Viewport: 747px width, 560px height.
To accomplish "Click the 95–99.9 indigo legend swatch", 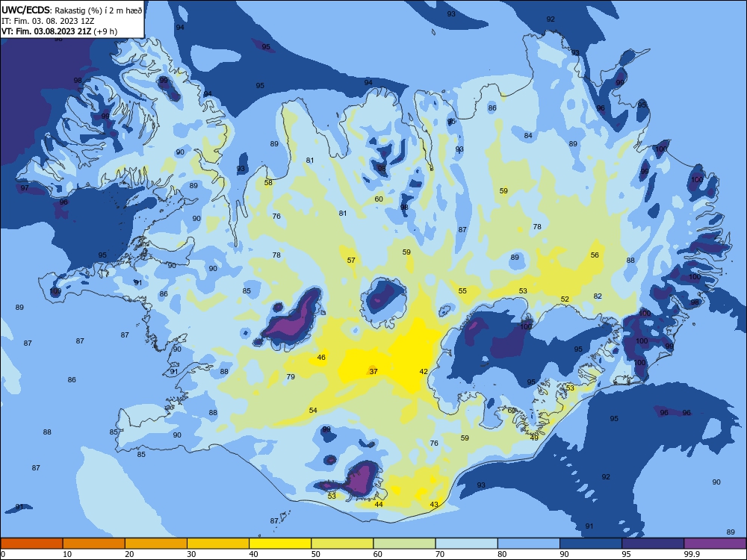I will [x=653, y=544].
